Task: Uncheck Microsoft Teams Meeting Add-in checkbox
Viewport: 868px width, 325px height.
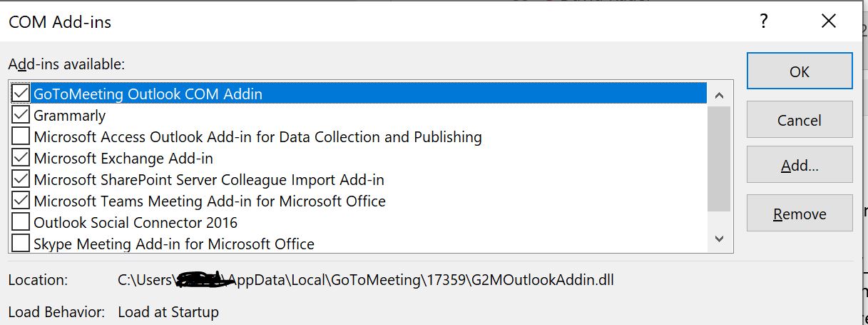Action: (x=21, y=201)
